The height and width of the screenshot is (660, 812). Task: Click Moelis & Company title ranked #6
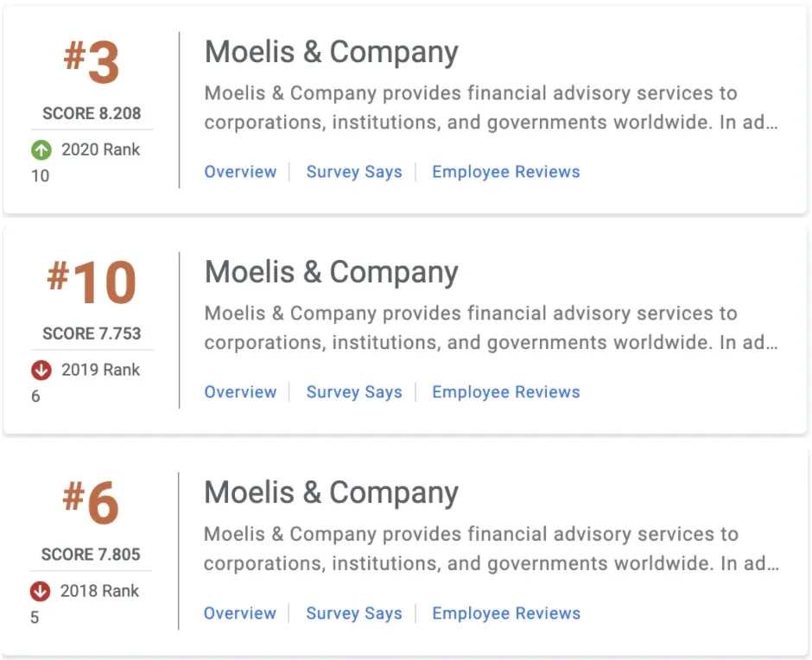(x=331, y=493)
